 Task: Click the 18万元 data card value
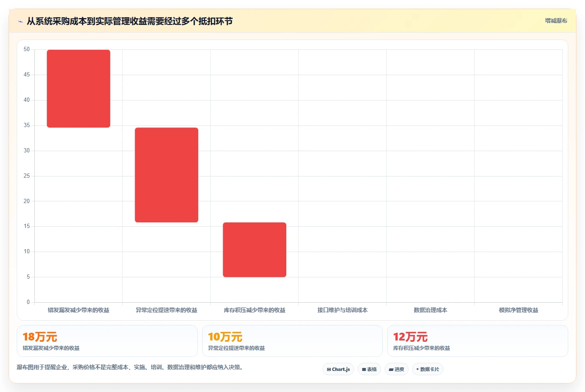point(40,337)
